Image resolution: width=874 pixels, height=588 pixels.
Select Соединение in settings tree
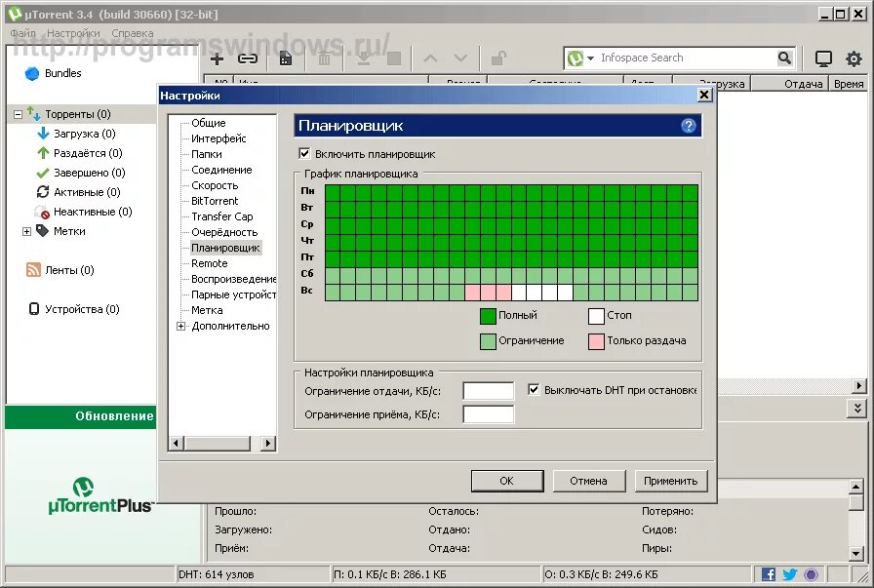click(x=221, y=170)
